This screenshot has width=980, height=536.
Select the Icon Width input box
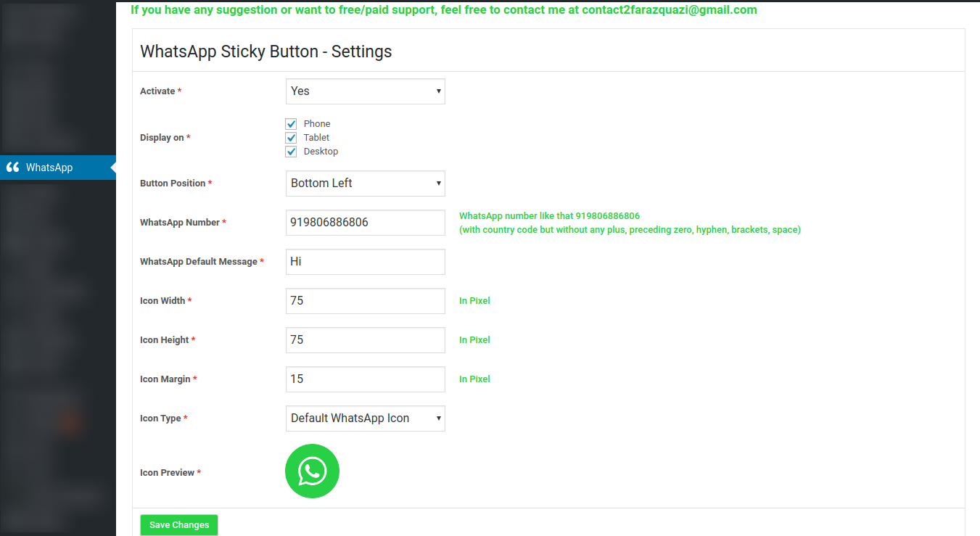pyautogui.click(x=366, y=301)
